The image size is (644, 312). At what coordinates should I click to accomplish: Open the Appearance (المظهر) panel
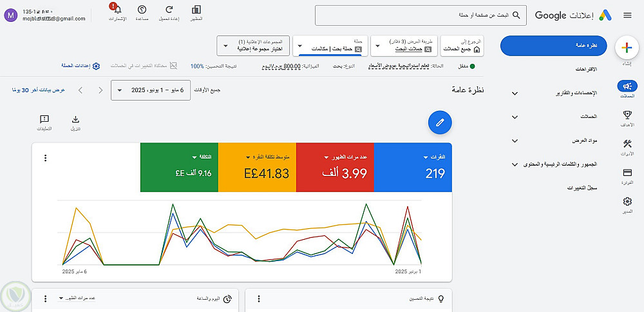[x=196, y=13]
